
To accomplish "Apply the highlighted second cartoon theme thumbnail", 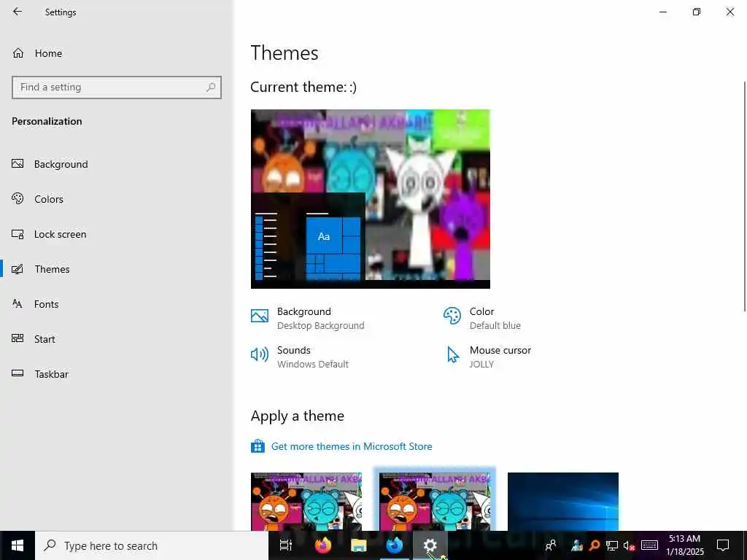I will tap(435, 502).
